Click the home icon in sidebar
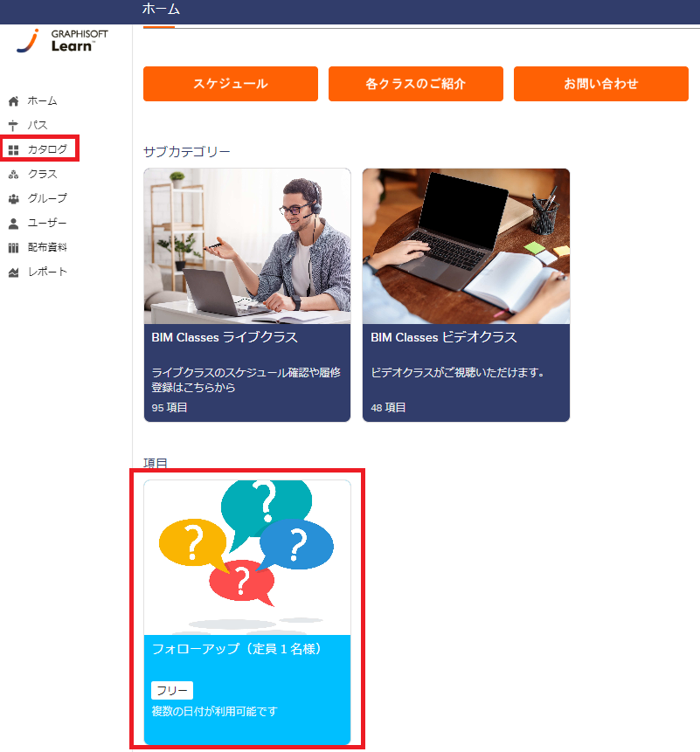This screenshot has width=700, height=752. 13,101
